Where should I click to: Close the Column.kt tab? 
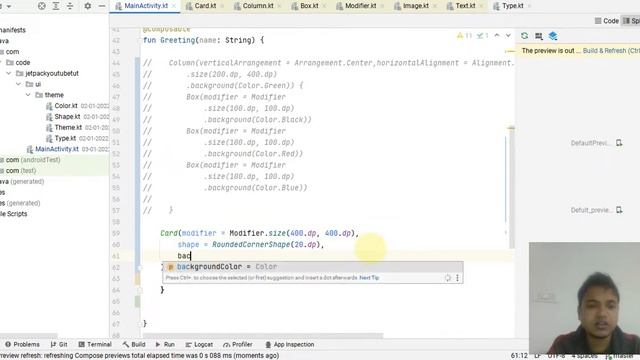[x=280, y=6]
